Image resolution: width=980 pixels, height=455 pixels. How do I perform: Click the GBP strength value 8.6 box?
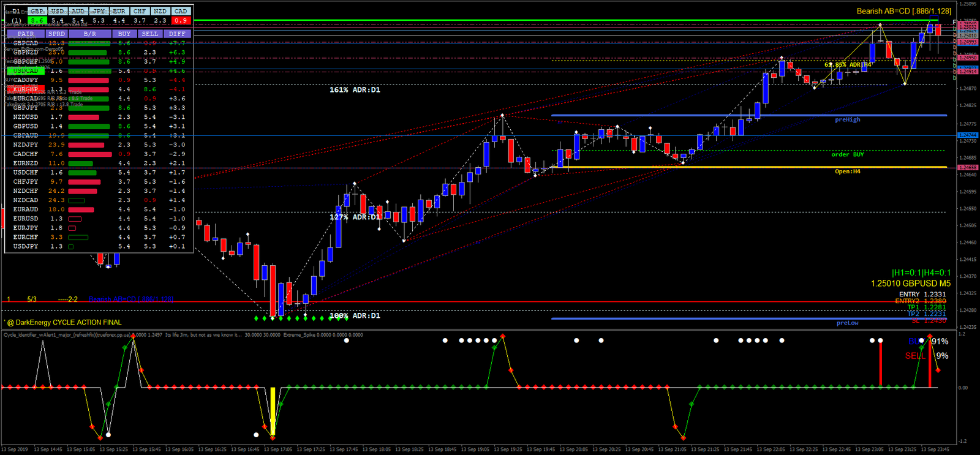coord(37,20)
